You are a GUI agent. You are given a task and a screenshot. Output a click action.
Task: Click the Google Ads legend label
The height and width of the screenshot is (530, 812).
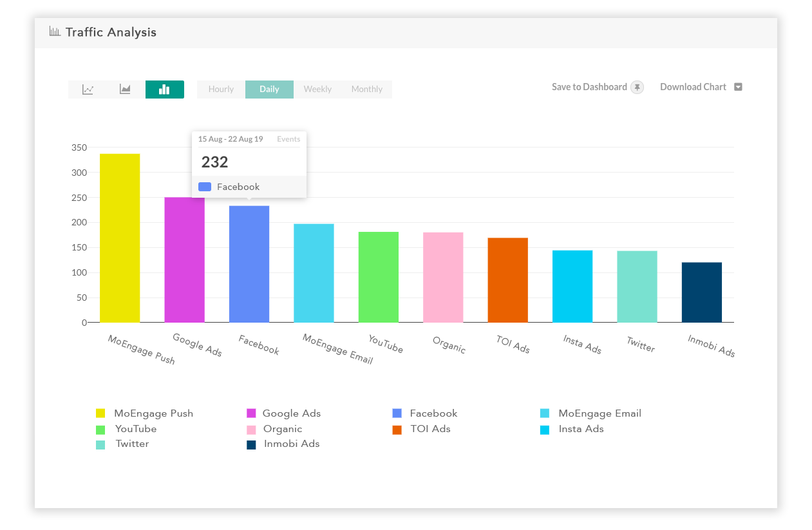coord(292,413)
